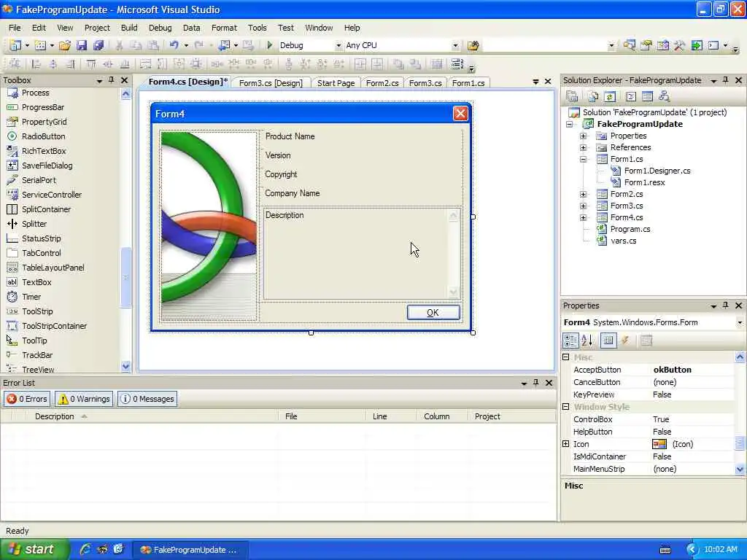Expand the References node in Solution Explorer
The height and width of the screenshot is (560, 747).
coord(583,147)
